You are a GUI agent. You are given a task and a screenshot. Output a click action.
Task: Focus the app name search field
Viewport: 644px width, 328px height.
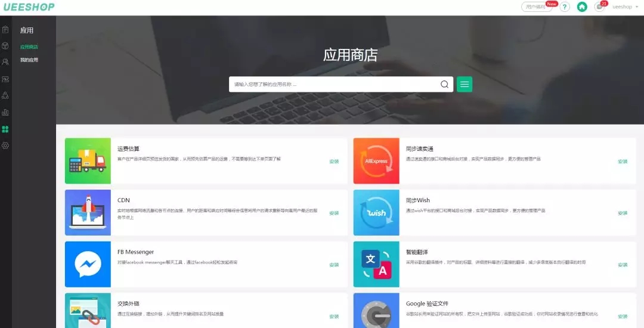(x=334, y=85)
